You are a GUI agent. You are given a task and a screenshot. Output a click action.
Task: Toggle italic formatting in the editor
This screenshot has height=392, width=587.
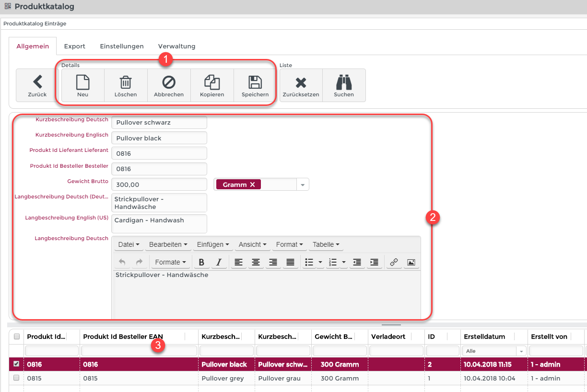(219, 262)
